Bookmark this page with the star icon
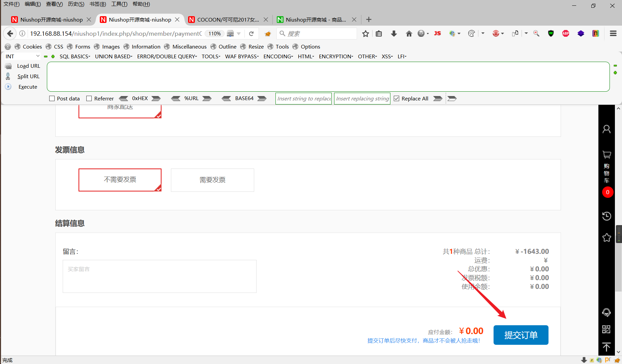Screen dimensions: 622x364 (365, 34)
